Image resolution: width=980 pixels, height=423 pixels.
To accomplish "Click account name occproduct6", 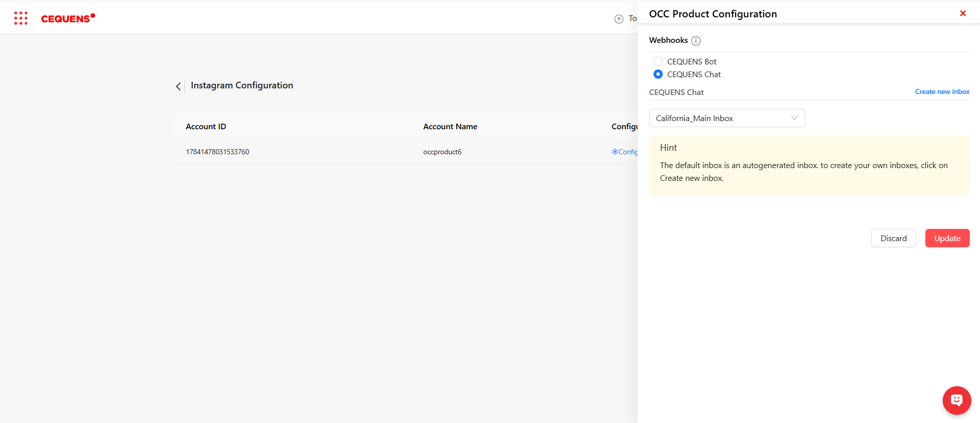I will (x=442, y=152).
